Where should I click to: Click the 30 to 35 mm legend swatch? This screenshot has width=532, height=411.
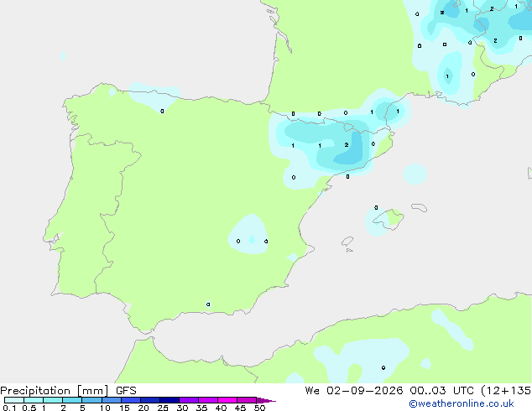pyautogui.click(x=188, y=400)
